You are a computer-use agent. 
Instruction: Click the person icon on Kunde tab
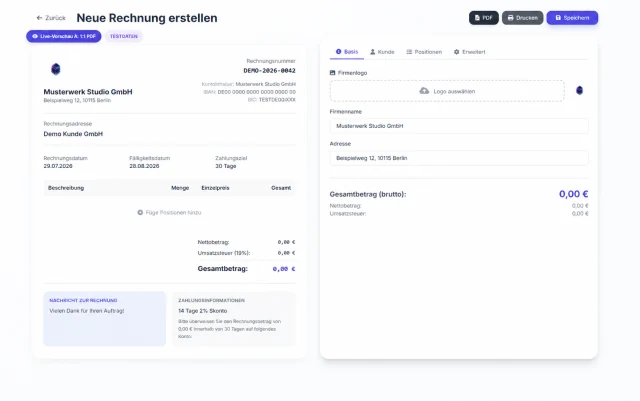[x=372, y=52]
